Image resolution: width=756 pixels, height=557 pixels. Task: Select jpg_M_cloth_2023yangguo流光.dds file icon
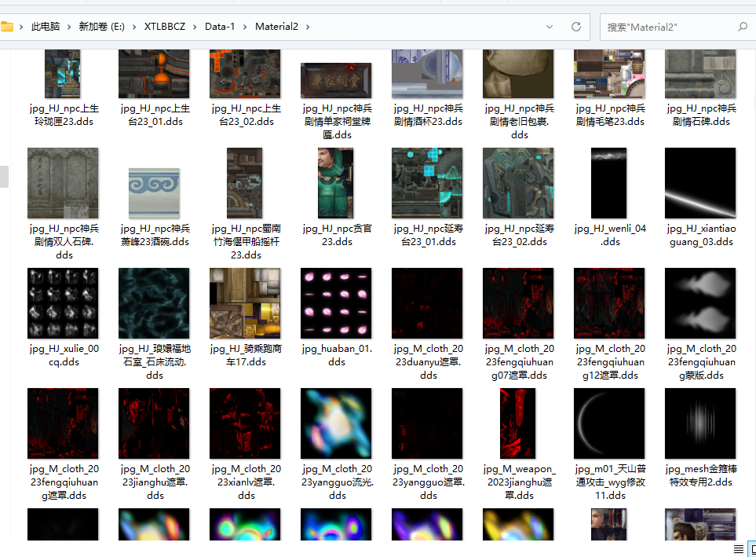pos(336,423)
